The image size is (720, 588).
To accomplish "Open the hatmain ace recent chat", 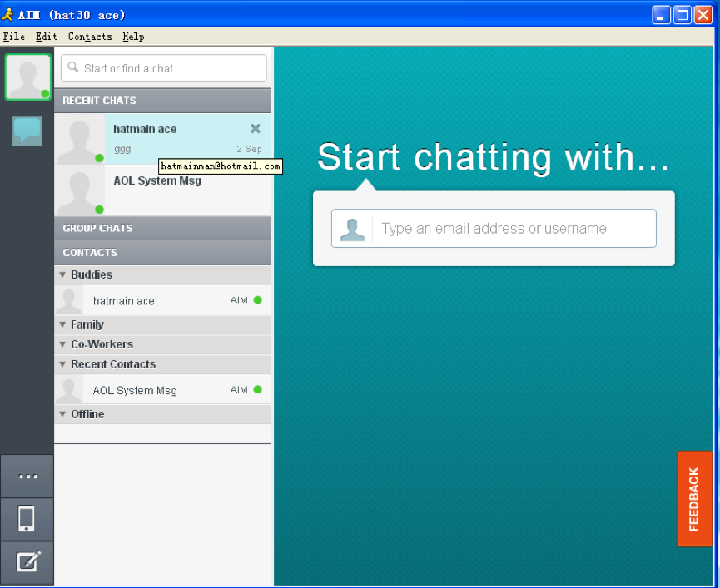I will tap(162, 139).
